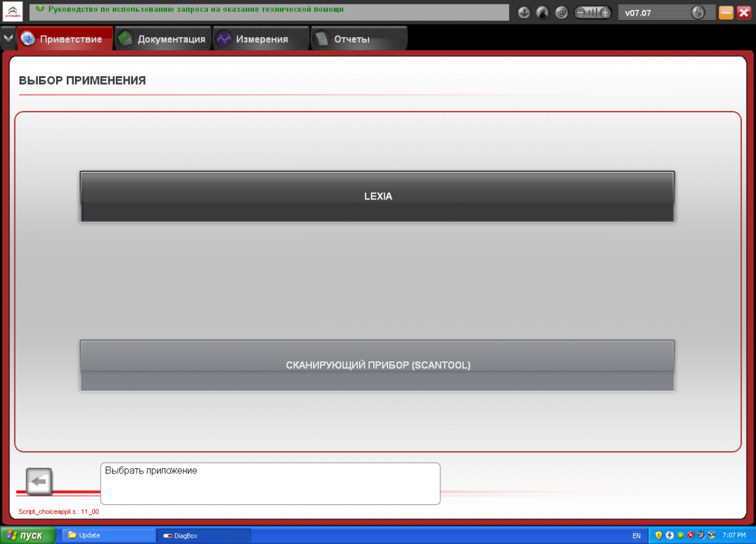756x544 pixels.
Task: Switch to the Update folder taskbar item
Action: 108,535
